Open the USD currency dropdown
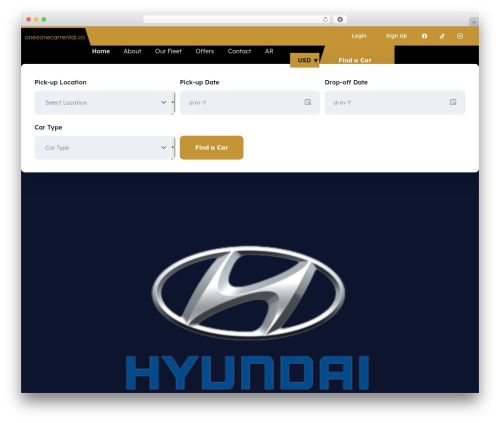This screenshot has width=500, height=423. [x=305, y=60]
